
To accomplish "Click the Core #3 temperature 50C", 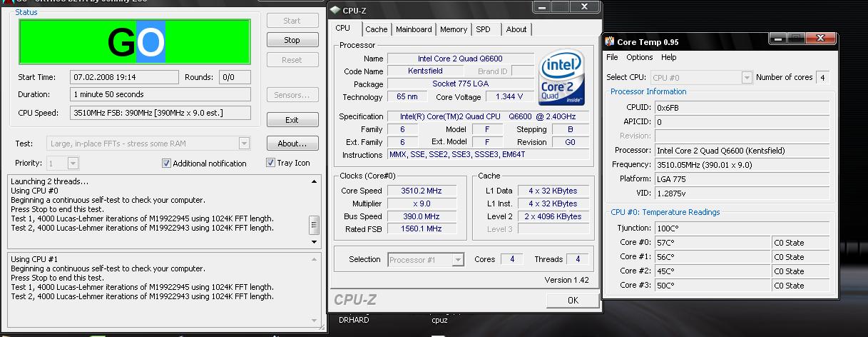I will (713, 285).
